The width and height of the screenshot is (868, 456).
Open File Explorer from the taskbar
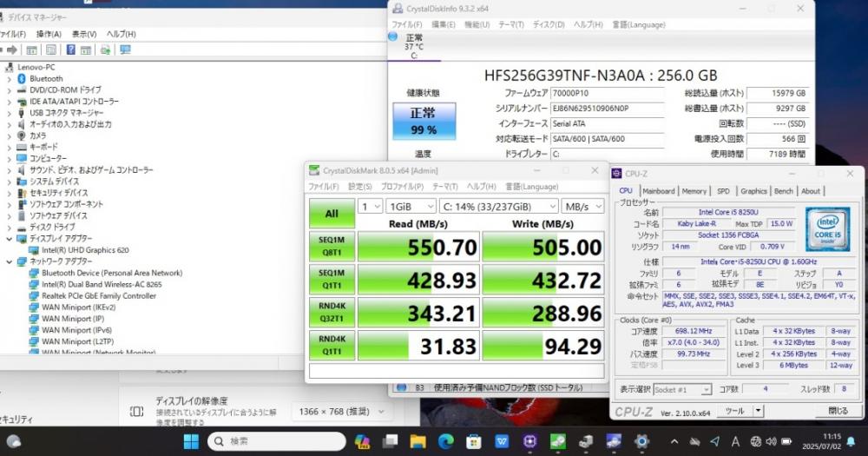(418, 441)
